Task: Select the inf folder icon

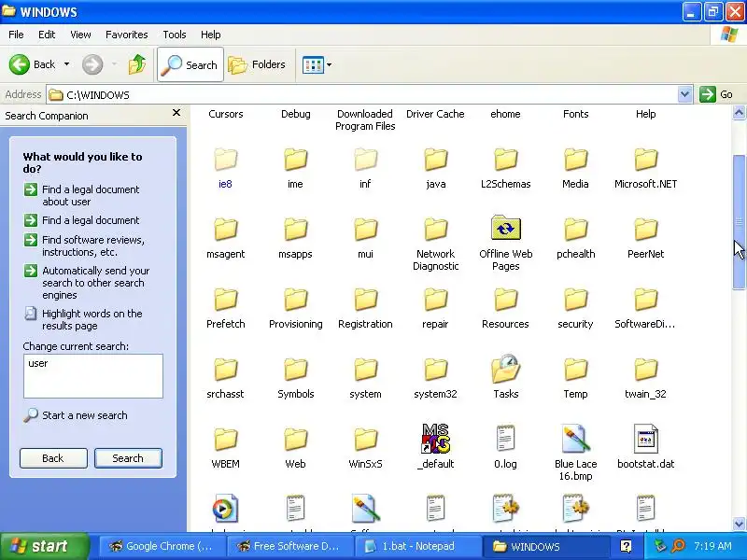Action: 365,160
